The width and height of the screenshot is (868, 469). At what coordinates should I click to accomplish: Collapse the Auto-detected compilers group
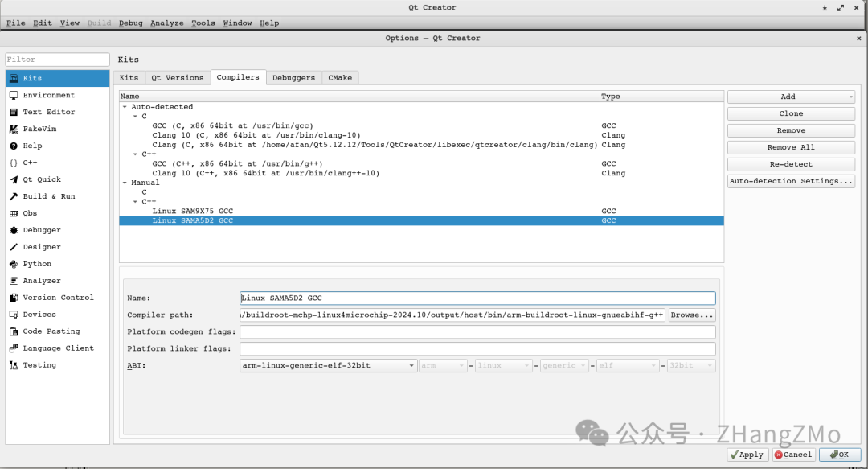[x=125, y=107]
